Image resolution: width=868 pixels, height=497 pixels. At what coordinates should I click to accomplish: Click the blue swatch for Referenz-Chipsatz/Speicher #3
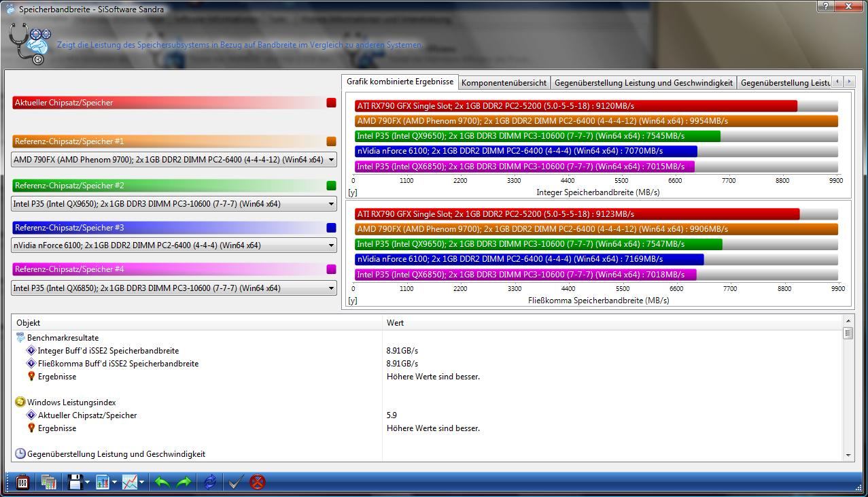coord(331,228)
